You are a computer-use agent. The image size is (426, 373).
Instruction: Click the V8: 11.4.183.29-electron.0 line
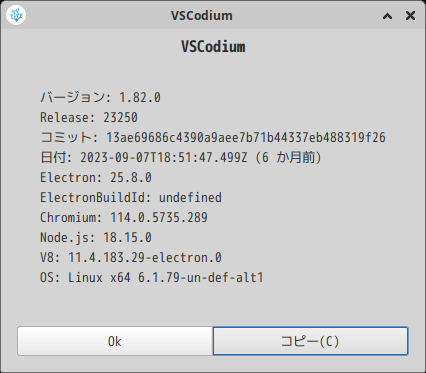131,257
